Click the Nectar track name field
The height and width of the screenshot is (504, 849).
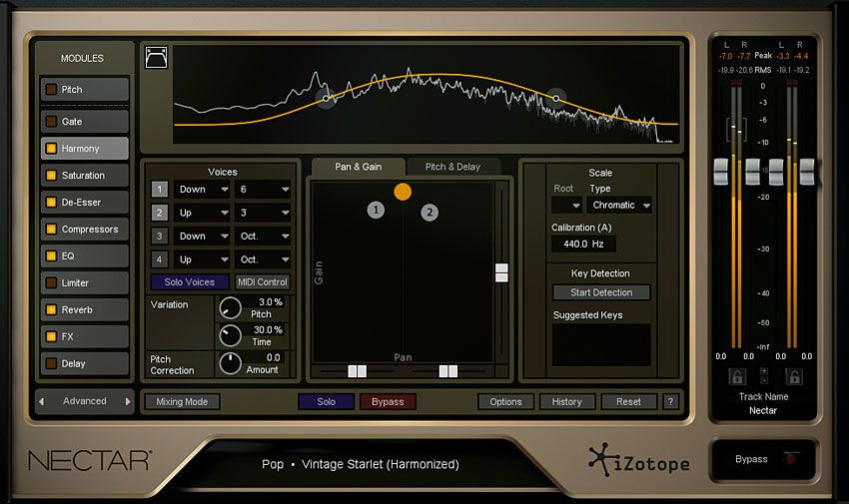click(763, 410)
